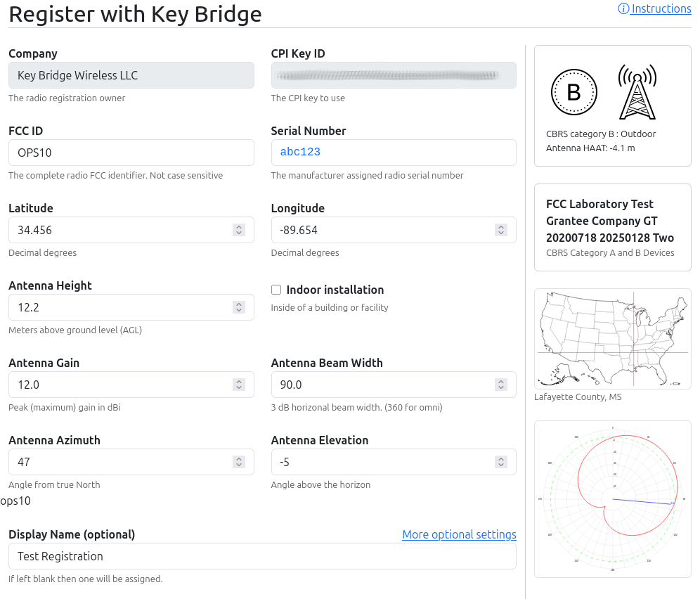Screen dimensions: 700x599
Task: Click the Antenna Elevation spinner arrows
Action: 501,462
